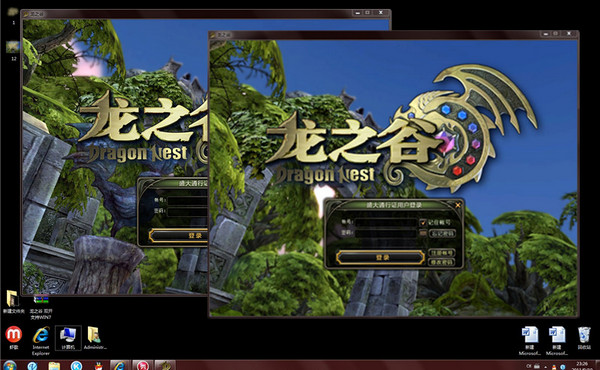Click the gold login button in front window
The width and height of the screenshot is (600, 370).
380,257
